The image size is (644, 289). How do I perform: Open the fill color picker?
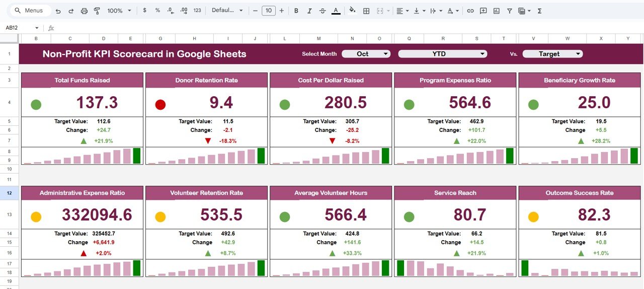(352, 11)
